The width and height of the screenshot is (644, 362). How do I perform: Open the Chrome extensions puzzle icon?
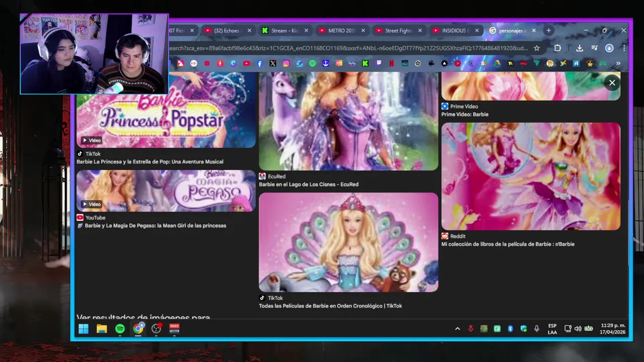(557, 48)
